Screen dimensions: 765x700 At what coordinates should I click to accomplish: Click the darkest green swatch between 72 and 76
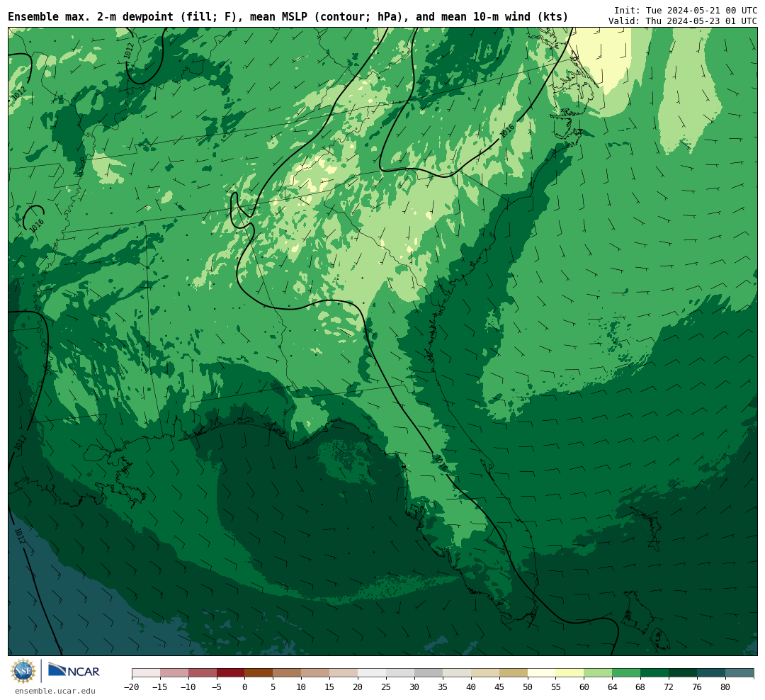click(683, 673)
